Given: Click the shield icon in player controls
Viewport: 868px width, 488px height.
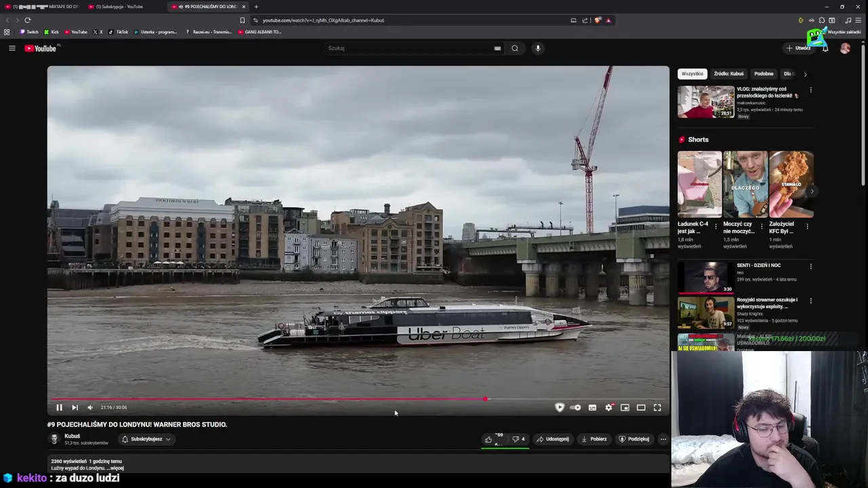Looking at the screenshot, I should (x=559, y=407).
